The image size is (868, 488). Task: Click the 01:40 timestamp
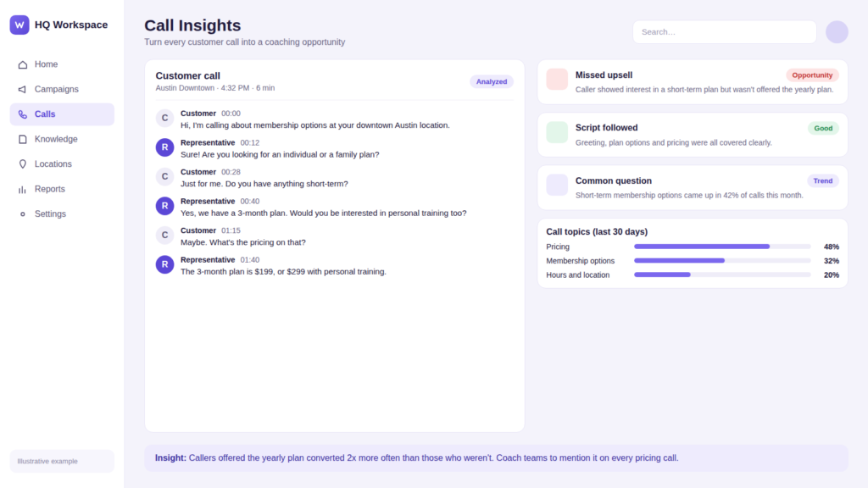250,260
